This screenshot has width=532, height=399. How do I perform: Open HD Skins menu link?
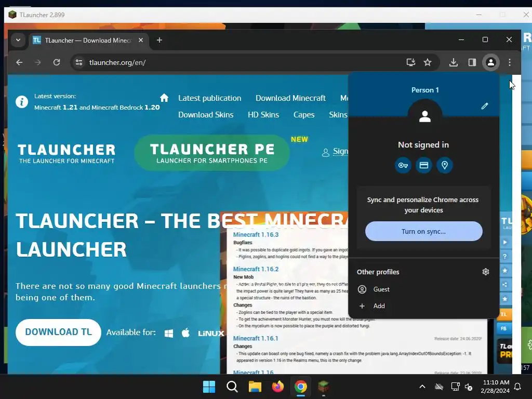click(263, 115)
